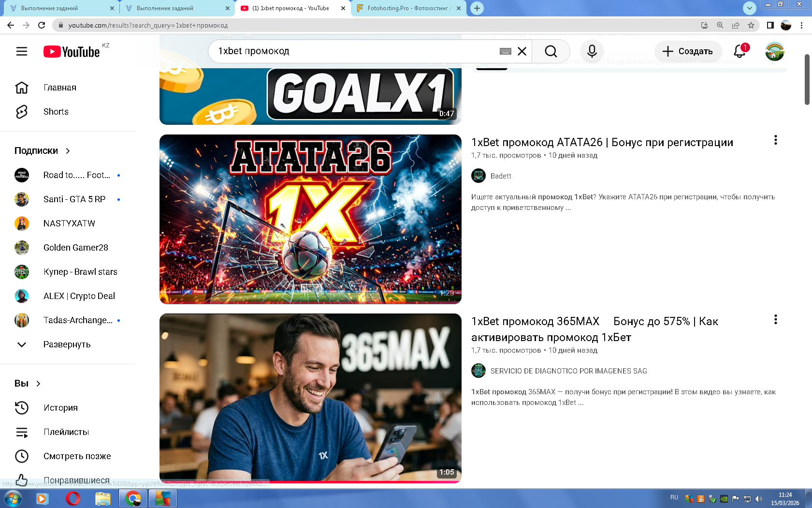Screen dimensions: 812x508
Task: Open File Explorer from taskbar
Action: coord(102,498)
